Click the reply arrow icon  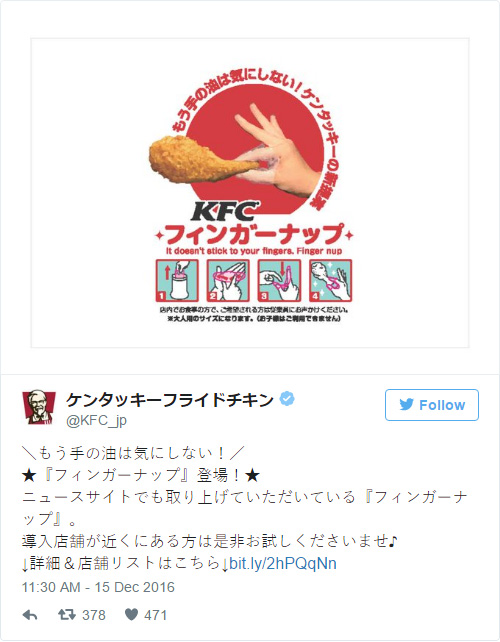tap(30, 615)
